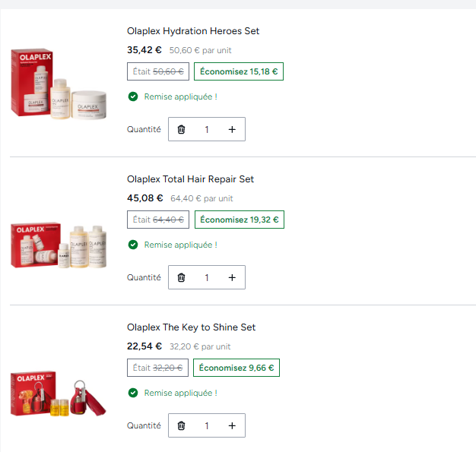The width and height of the screenshot is (476, 452).
Task: Click green checkmark beside Total Hair Repair discount
Action: pyautogui.click(x=133, y=245)
